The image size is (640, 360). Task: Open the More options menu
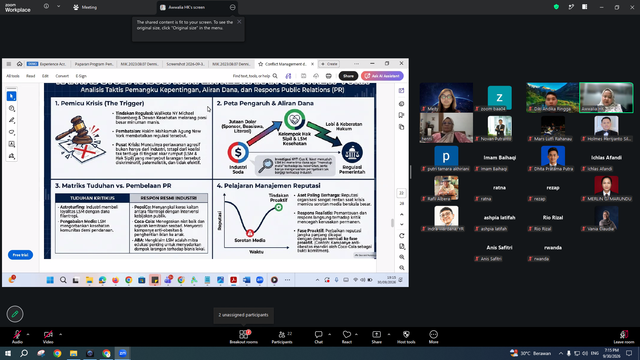click(433, 336)
